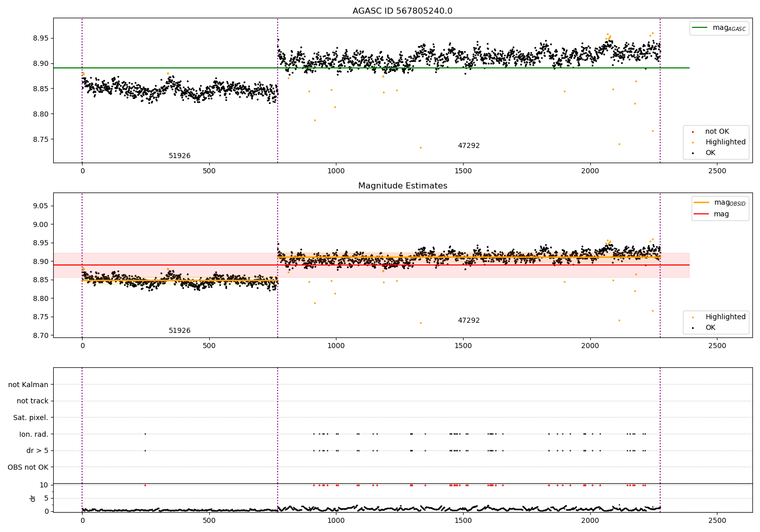Click the 'not track' row label
760x532 pixels.
32,401
